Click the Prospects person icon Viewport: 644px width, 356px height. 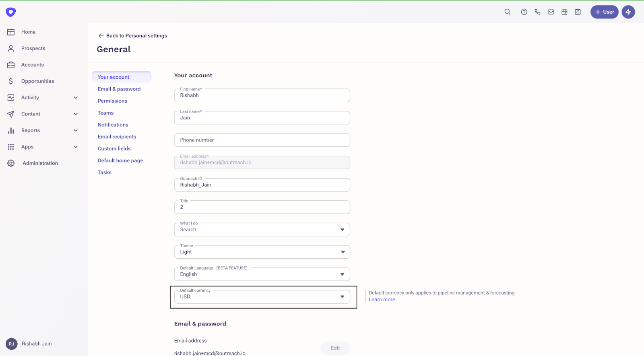(11, 48)
